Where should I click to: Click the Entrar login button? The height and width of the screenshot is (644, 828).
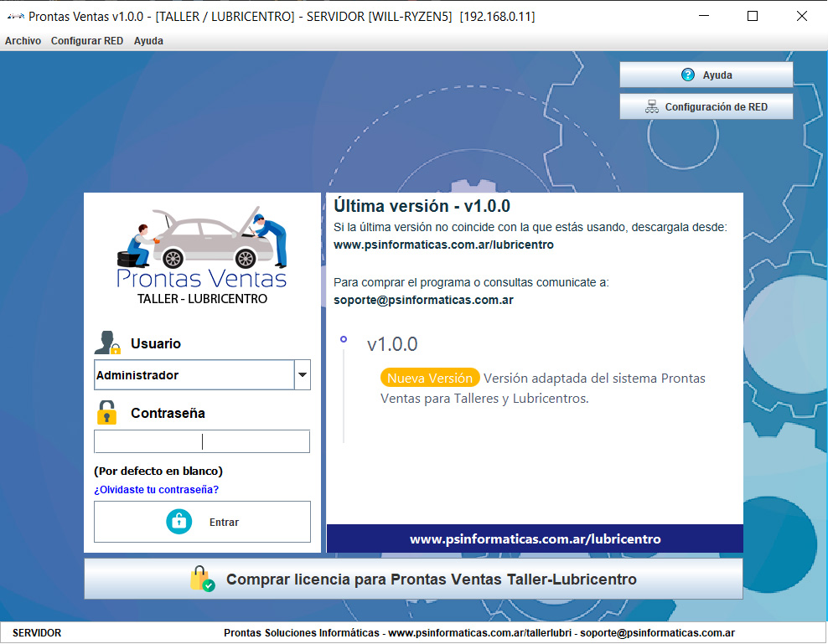[202, 522]
